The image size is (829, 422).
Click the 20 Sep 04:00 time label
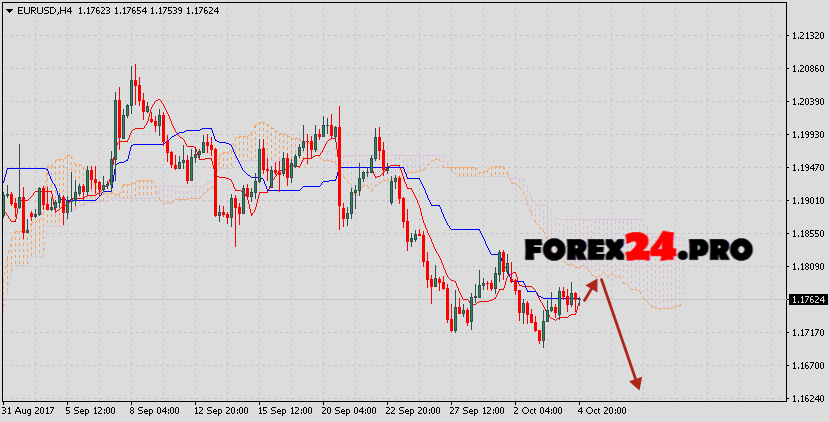point(347,410)
